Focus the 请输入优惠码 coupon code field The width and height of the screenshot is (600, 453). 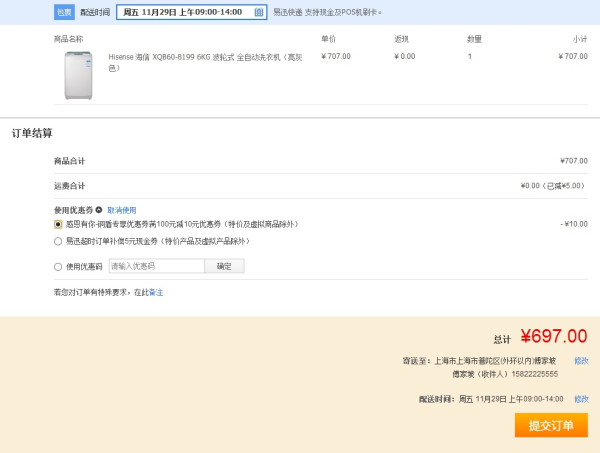[157, 266]
